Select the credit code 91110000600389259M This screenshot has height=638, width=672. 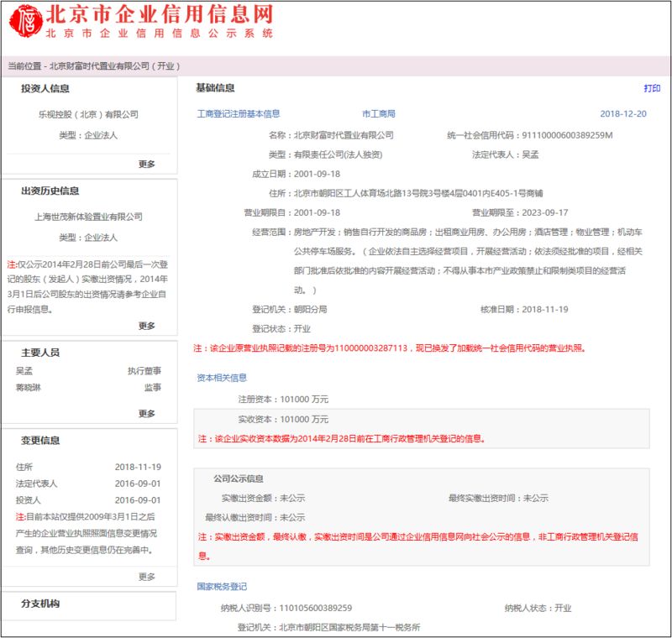click(568, 135)
